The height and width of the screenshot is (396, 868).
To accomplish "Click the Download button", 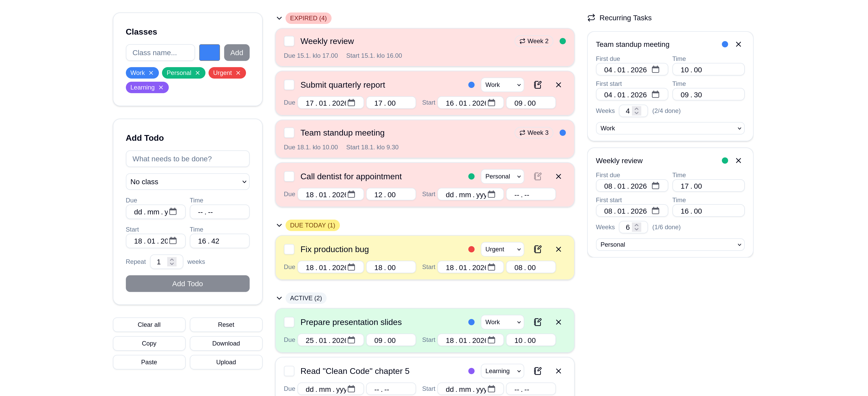I will tap(226, 343).
